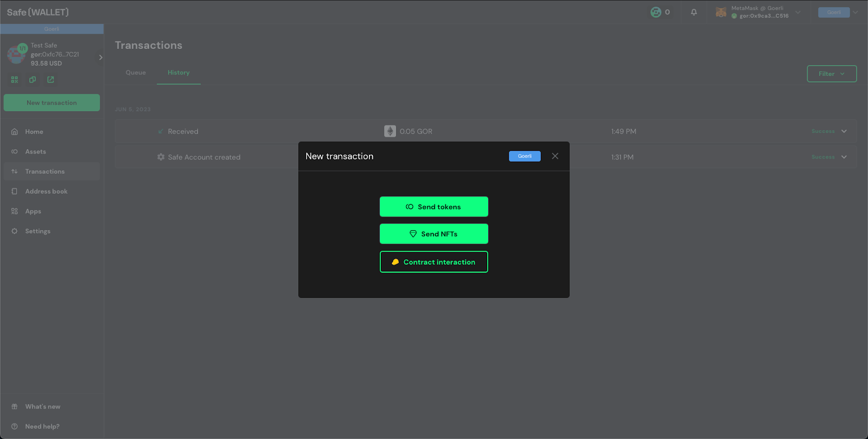
Task: Open the notifications bell icon
Action: click(694, 12)
